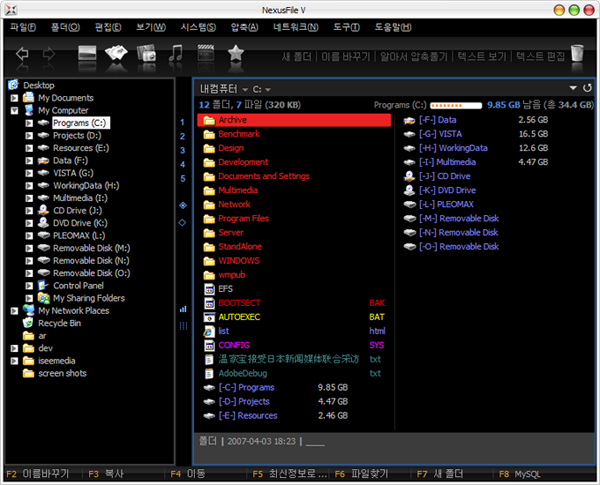Select the Archive folder row

[x=294, y=120]
